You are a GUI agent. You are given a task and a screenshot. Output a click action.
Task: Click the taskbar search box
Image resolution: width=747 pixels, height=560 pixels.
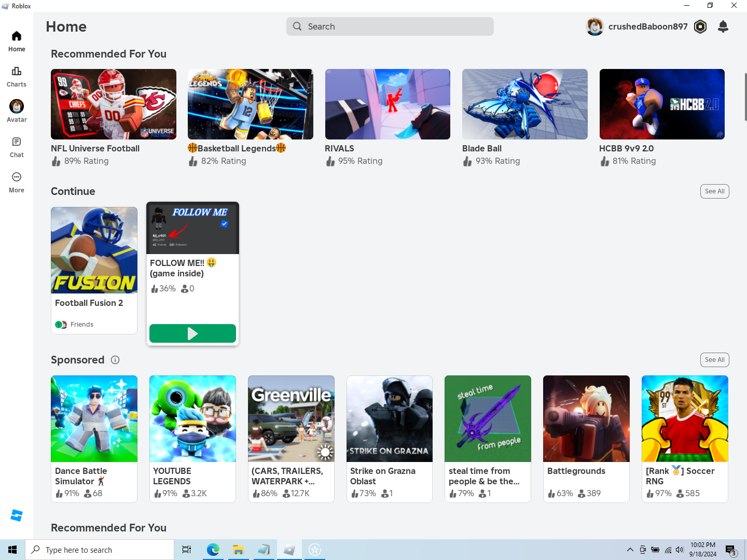coord(100,550)
